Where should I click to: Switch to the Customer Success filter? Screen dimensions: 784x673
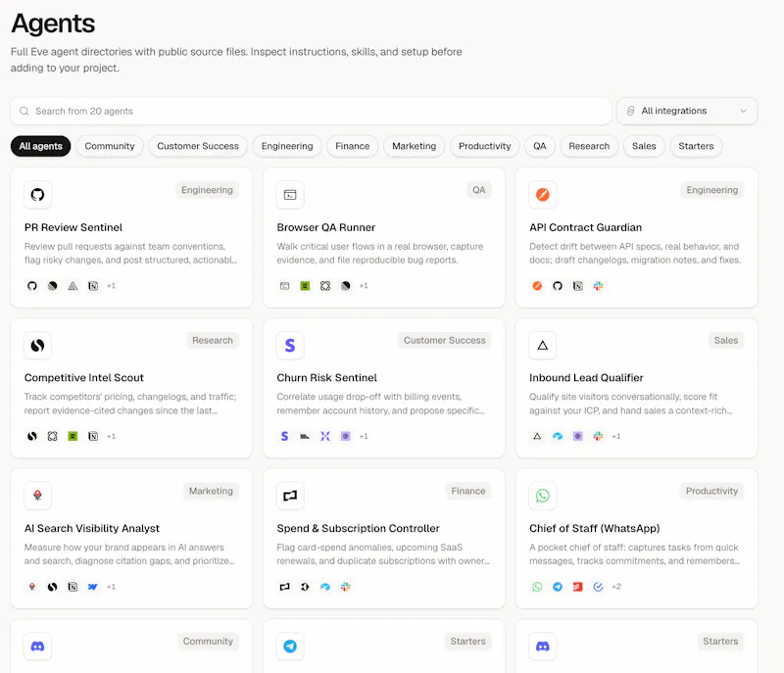(198, 146)
